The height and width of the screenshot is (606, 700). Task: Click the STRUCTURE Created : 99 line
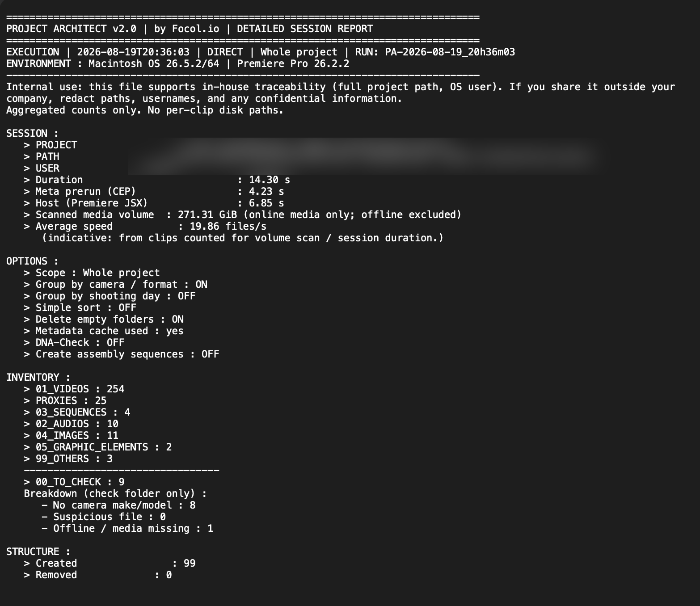click(110, 564)
